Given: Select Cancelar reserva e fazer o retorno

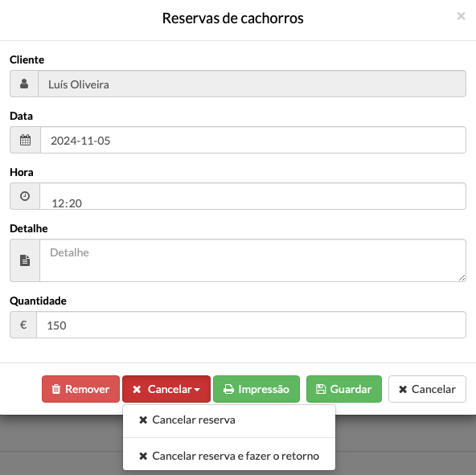Looking at the screenshot, I should 229,456.
